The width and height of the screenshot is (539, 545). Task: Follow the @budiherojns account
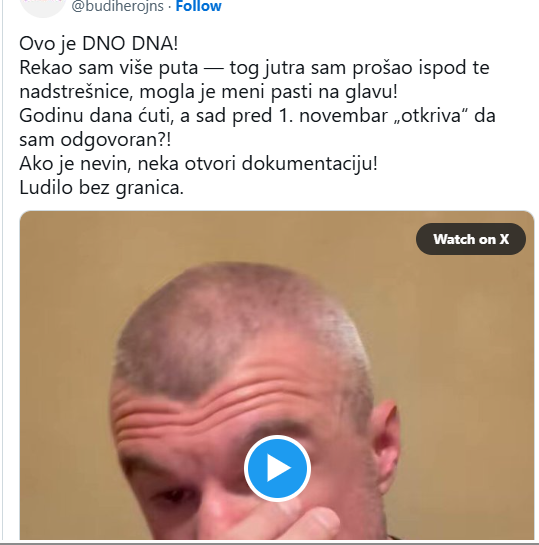click(x=198, y=6)
